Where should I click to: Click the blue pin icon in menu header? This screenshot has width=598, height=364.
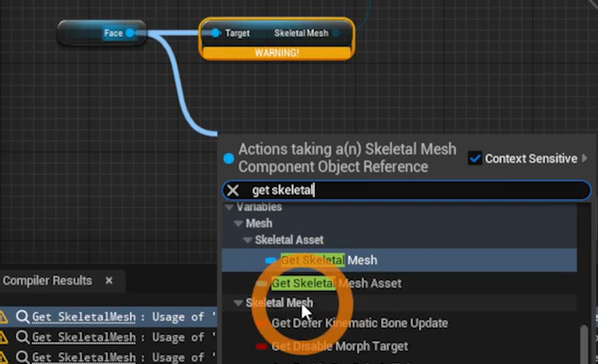228,159
